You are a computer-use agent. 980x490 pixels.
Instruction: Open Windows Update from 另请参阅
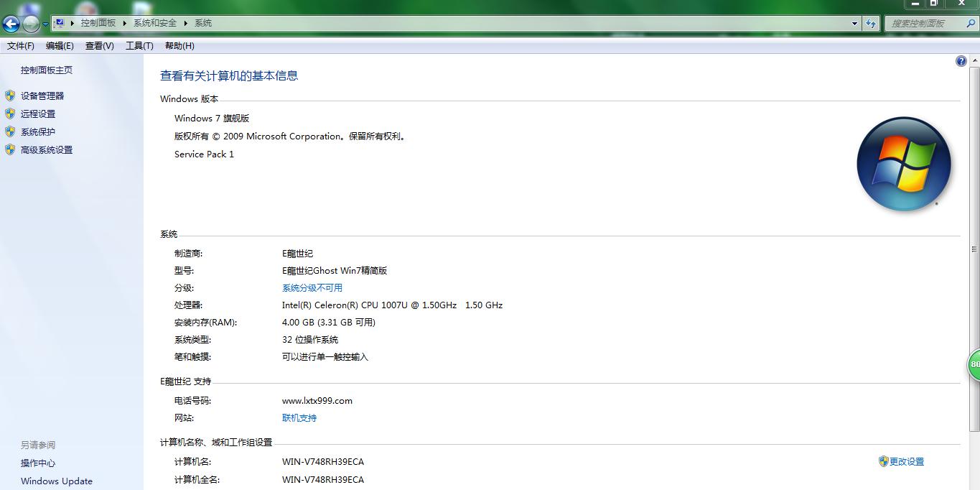(x=55, y=481)
